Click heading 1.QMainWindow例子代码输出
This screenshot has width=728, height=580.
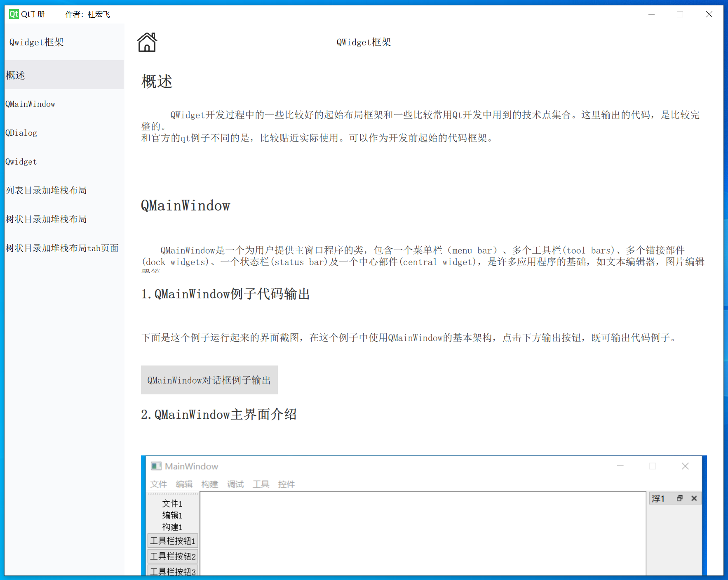pyautogui.click(x=225, y=294)
